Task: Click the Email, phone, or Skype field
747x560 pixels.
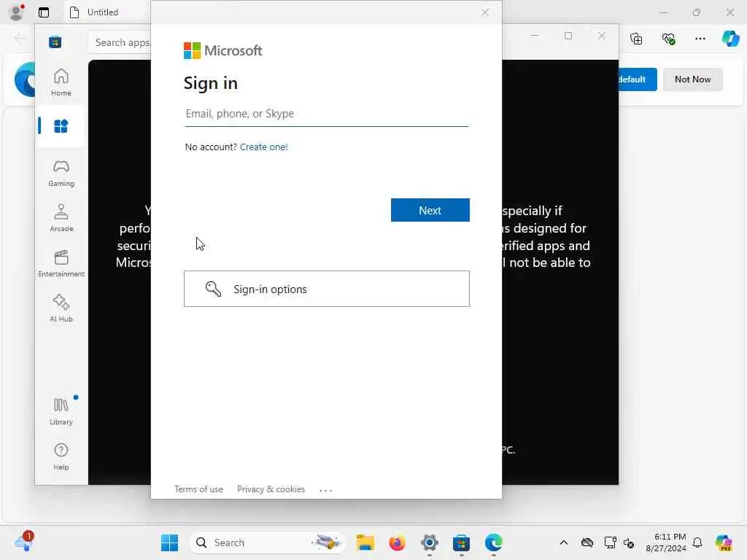Action: coord(327,114)
